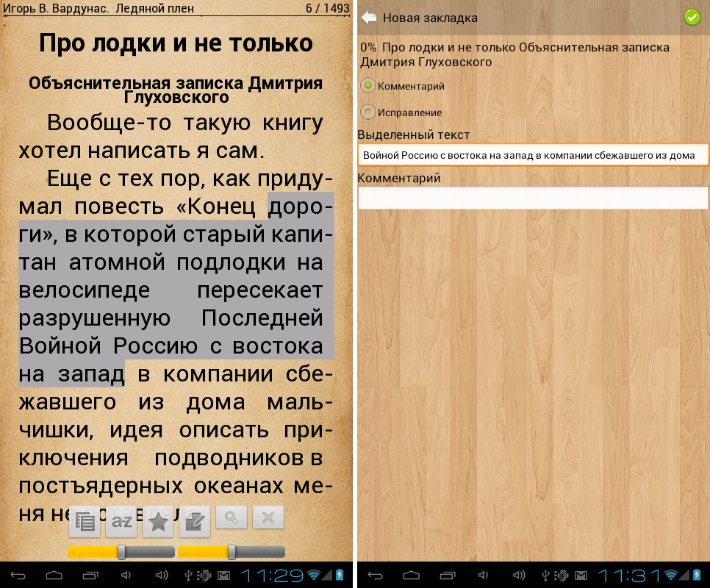The width and height of the screenshot is (710, 588).
Task: Open dictionary lookup with the a-z icon
Action: tap(121, 521)
